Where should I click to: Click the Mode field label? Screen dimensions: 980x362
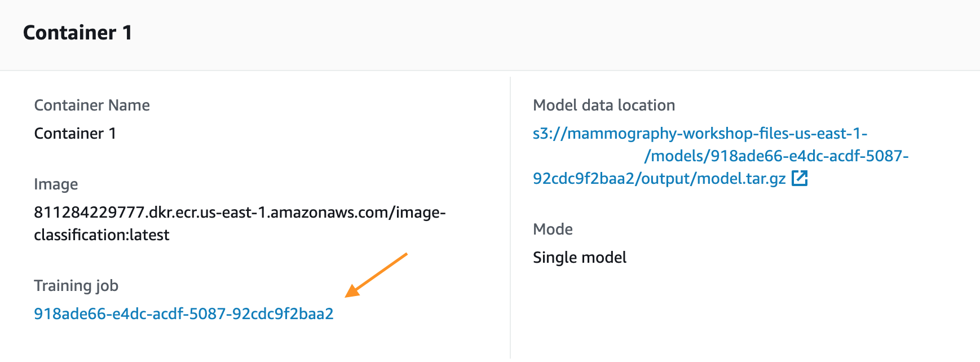553,229
